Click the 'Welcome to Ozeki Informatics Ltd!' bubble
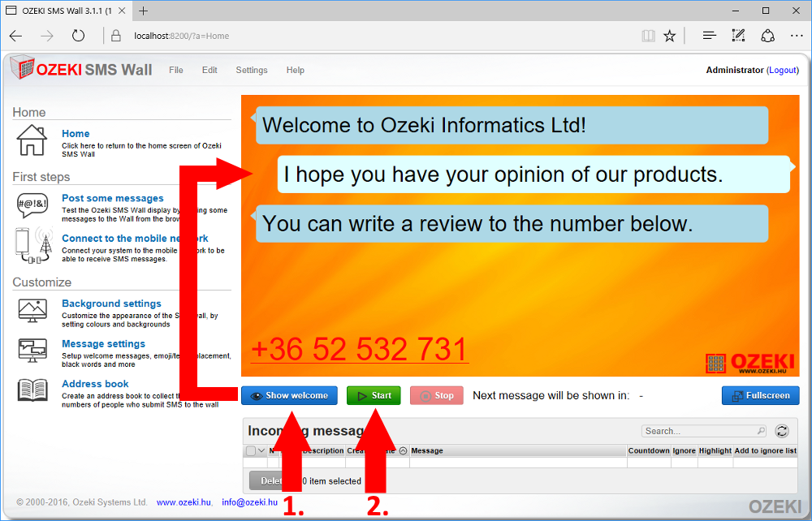 tap(512, 125)
